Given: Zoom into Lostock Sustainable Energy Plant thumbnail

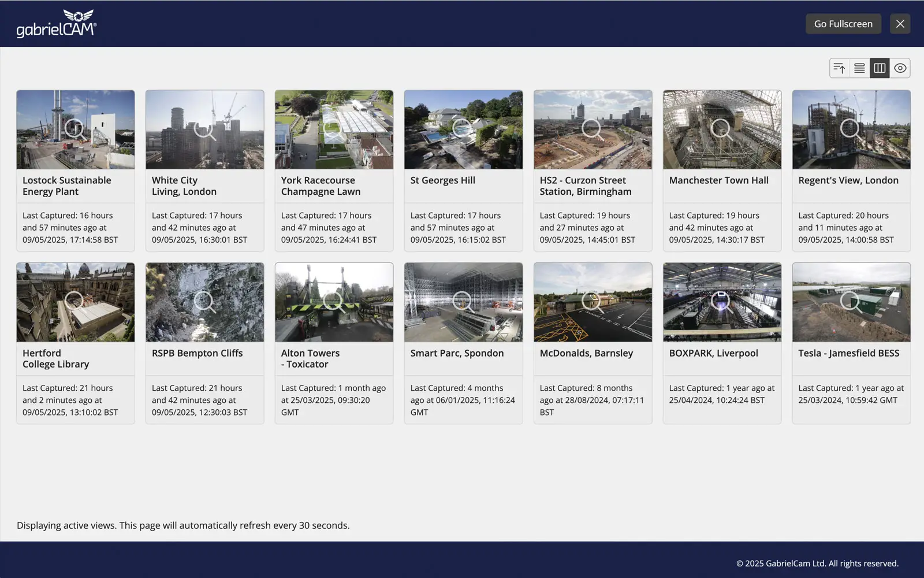Looking at the screenshot, I should tap(76, 129).
